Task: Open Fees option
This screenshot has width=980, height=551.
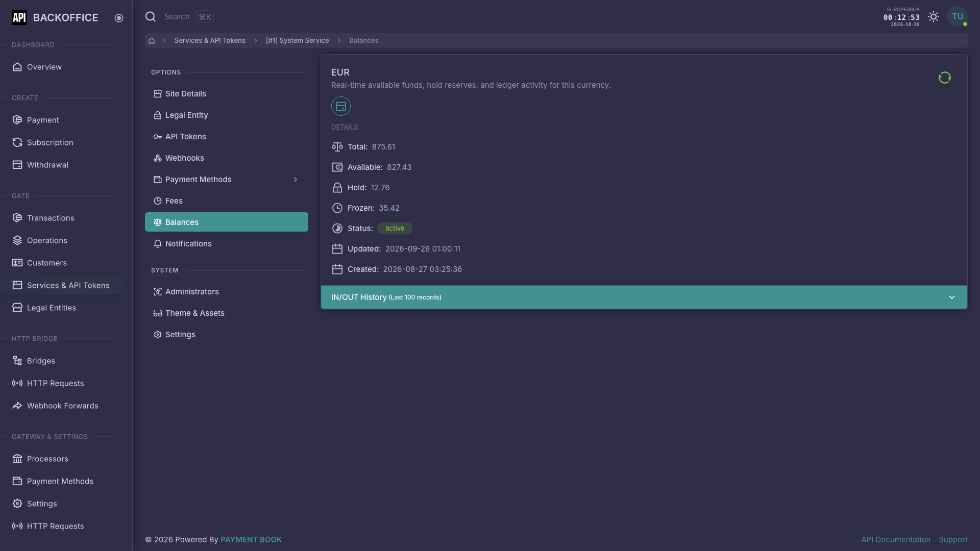Action: tap(227, 201)
